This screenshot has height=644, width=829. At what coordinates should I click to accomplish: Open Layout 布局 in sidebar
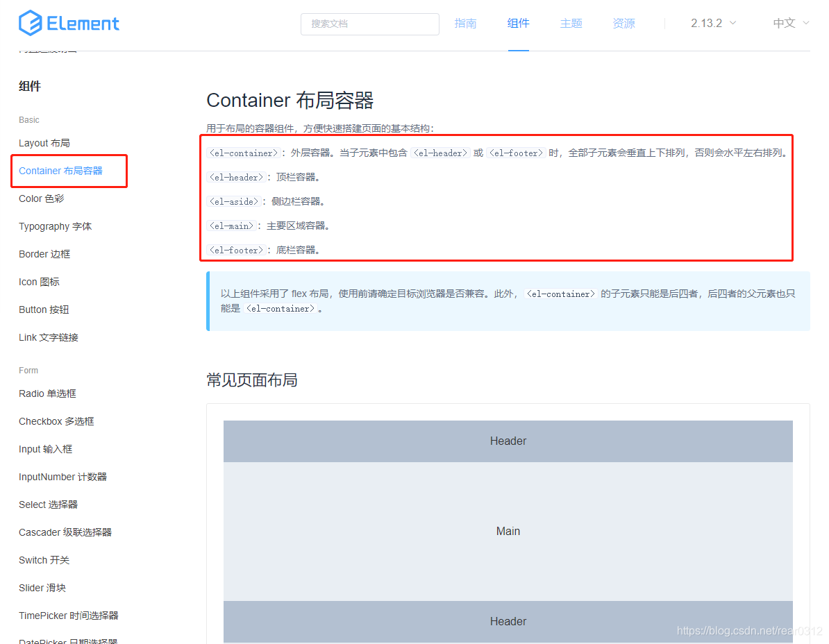click(44, 143)
